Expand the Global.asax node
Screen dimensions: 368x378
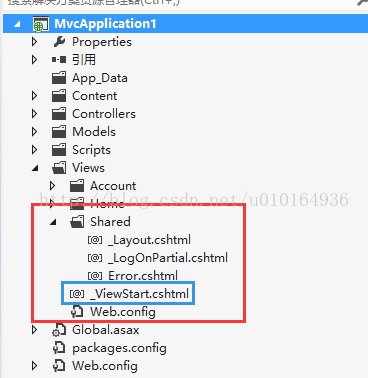pyautogui.click(x=34, y=330)
